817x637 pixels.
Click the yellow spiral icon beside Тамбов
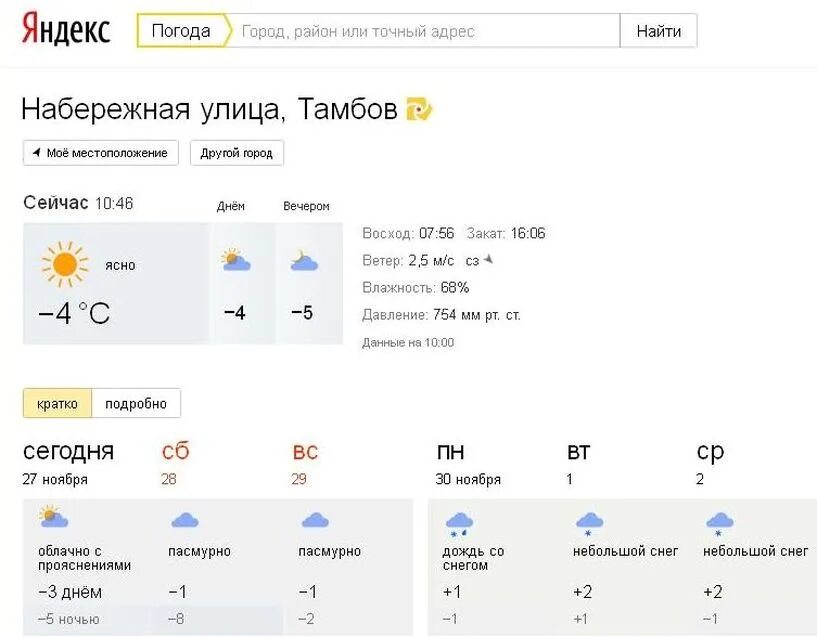tap(418, 109)
